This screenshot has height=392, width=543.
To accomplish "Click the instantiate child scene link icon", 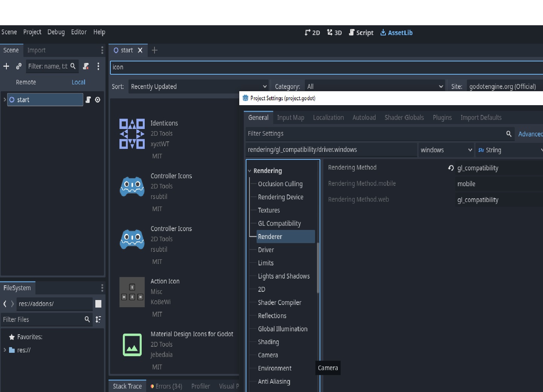I will coord(18,66).
